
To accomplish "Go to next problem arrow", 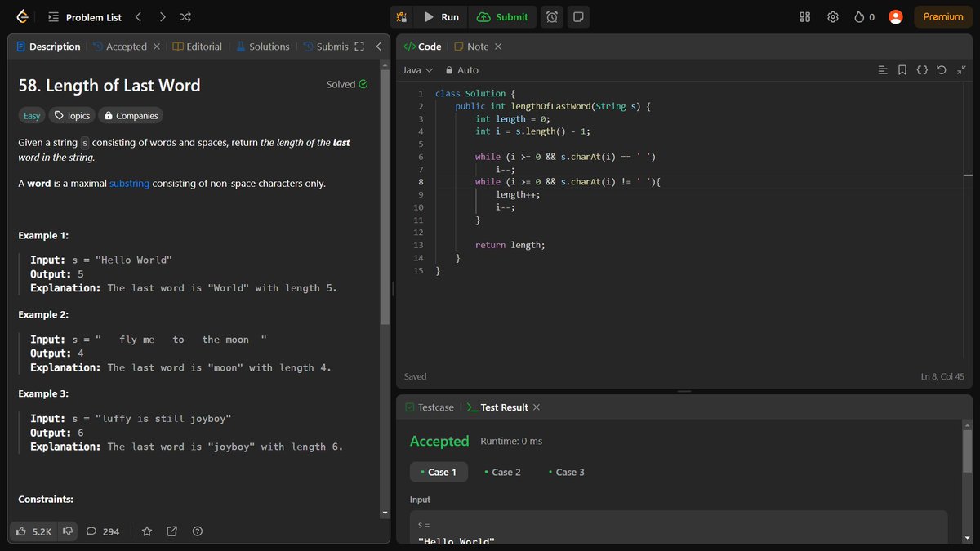I will pos(163,16).
